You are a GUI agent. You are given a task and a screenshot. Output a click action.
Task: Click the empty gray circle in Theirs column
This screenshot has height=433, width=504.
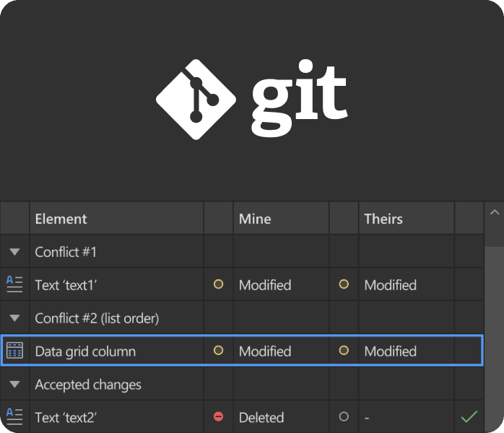[x=344, y=416]
